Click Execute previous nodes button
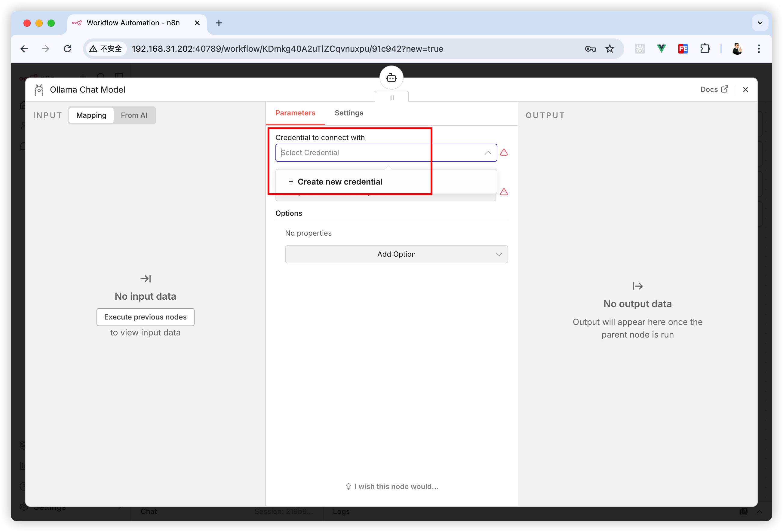783x532 pixels. 145,317
